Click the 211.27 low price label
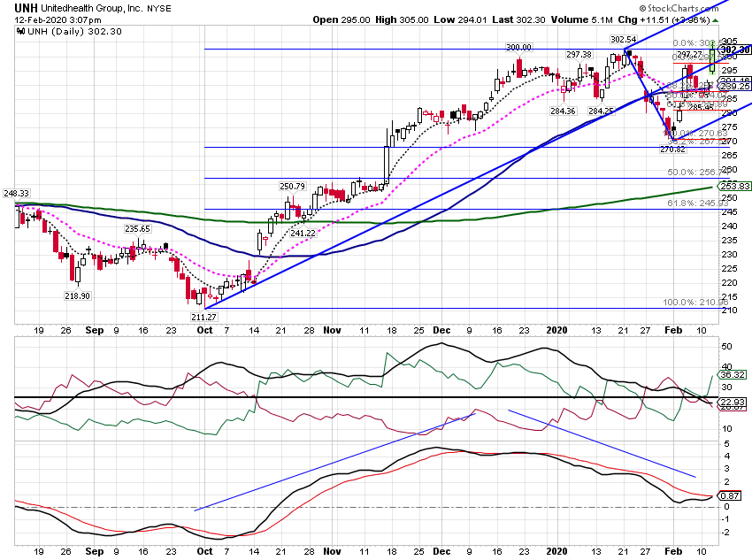This screenshot has height=560, width=752. coord(203,317)
